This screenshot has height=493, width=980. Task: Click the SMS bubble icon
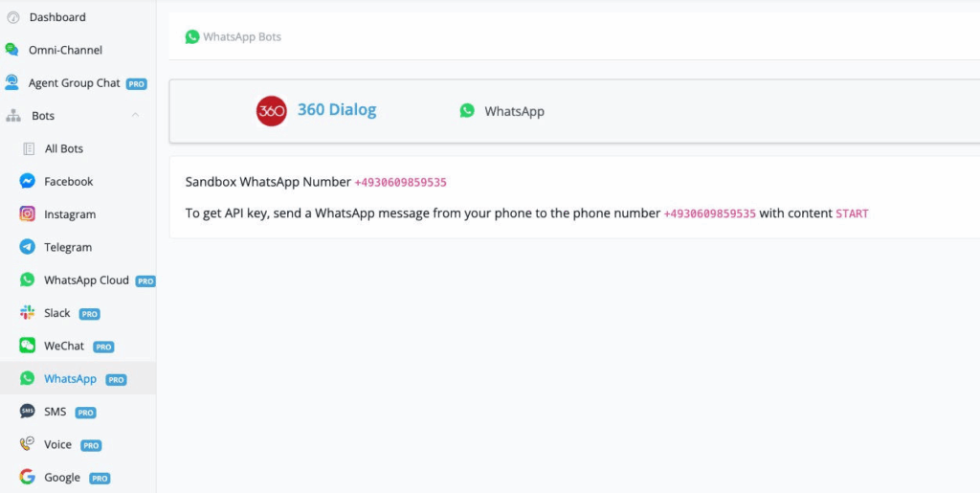[x=28, y=412]
